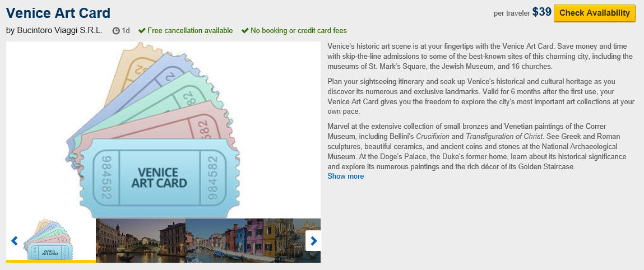
Task: Click Free cancellation available text
Action: (x=190, y=31)
